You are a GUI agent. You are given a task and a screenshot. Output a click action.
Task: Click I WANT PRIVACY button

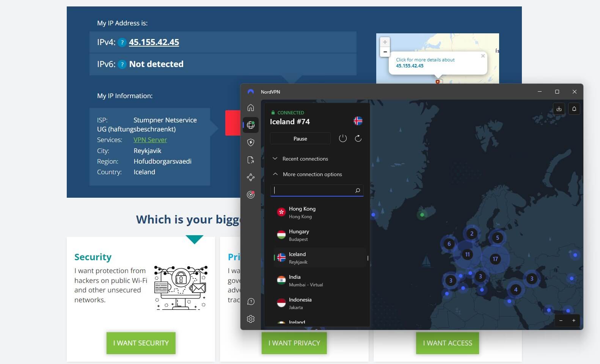tap(294, 343)
